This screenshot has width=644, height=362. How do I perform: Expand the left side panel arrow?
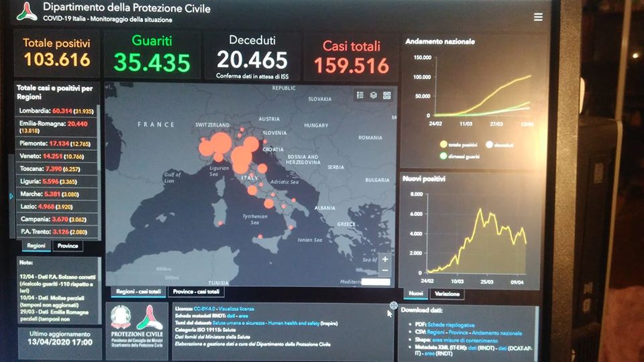coord(11,196)
